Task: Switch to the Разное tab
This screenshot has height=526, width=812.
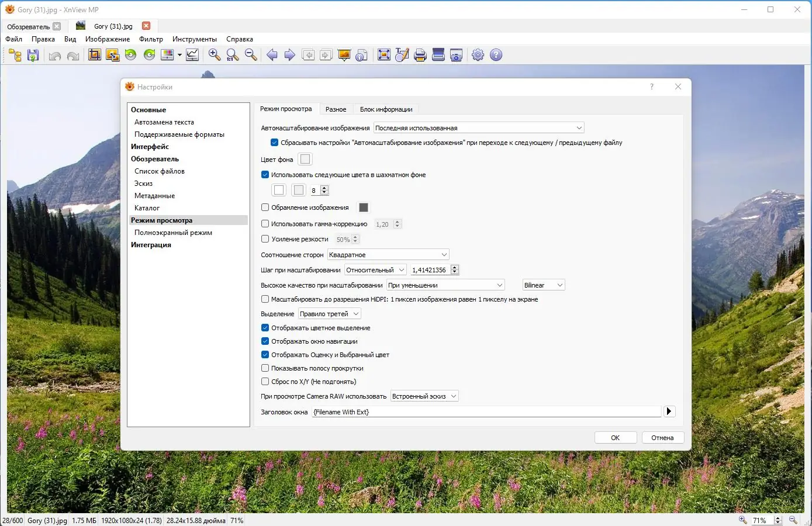Action: click(336, 109)
